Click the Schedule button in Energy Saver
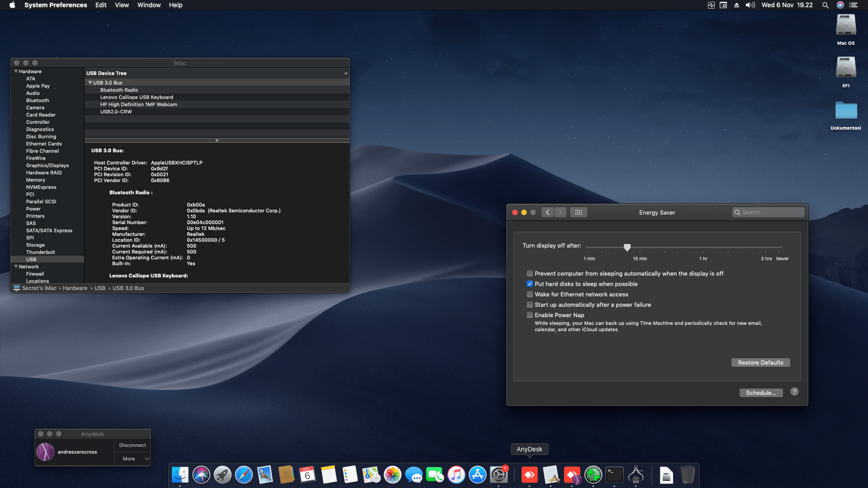The width and height of the screenshot is (868, 488). coord(761,393)
